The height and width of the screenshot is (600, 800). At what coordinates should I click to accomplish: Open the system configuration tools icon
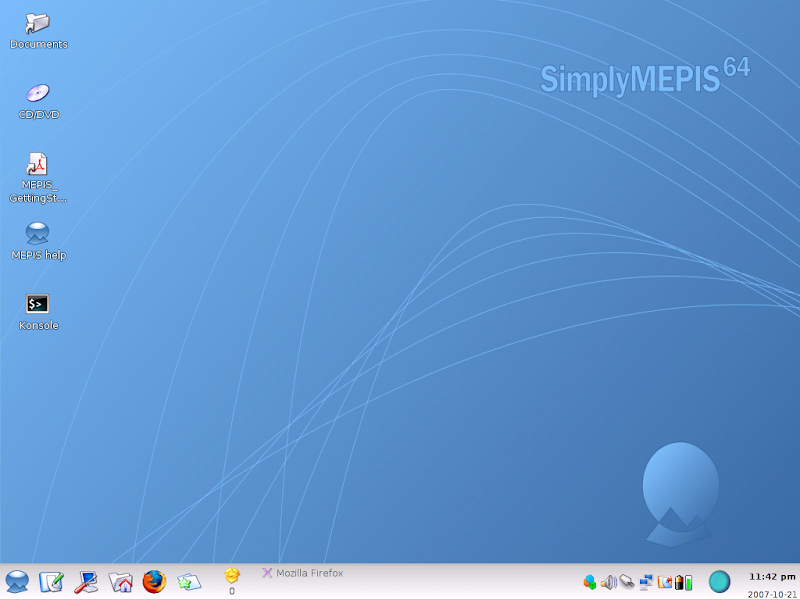[86, 581]
